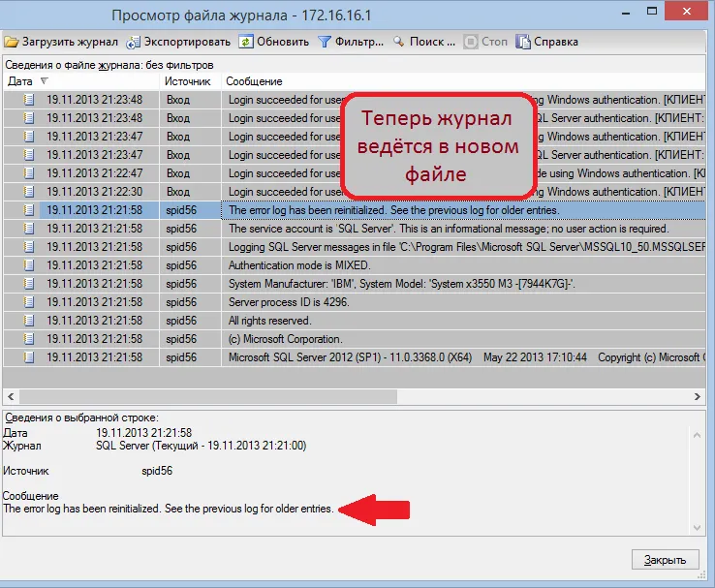Click details pane scroll down arrow
715x588 pixels.
click(697, 527)
